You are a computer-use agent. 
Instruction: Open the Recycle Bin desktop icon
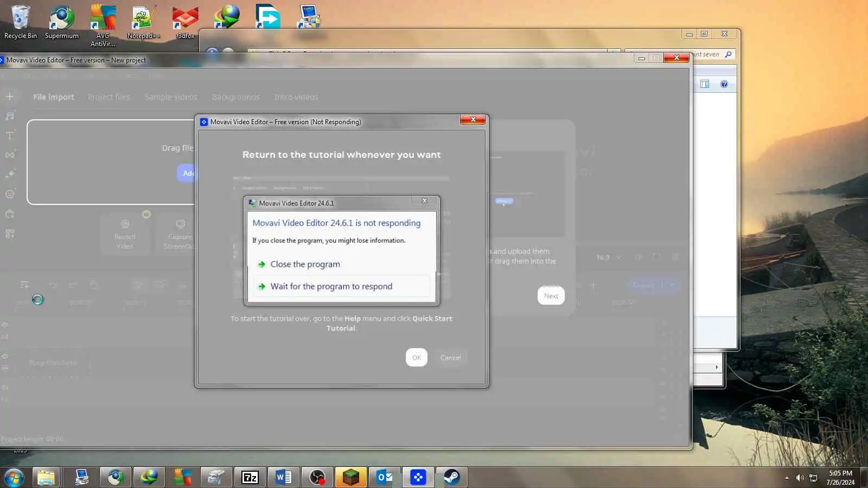pyautogui.click(x=21, y=22)
